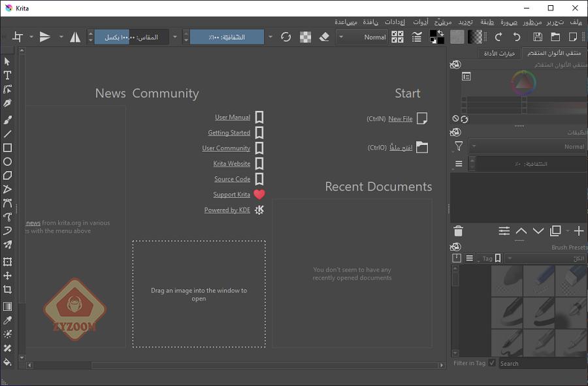
Task: Open the brush blending mode Normal dropdown
Action: tap(362, 37)
